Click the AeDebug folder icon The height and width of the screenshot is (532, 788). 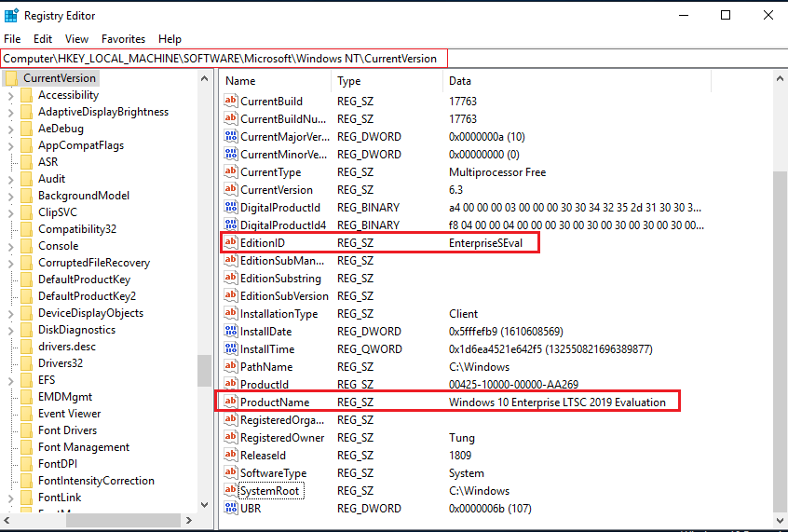pyautogui.click(x=27, y=129)
